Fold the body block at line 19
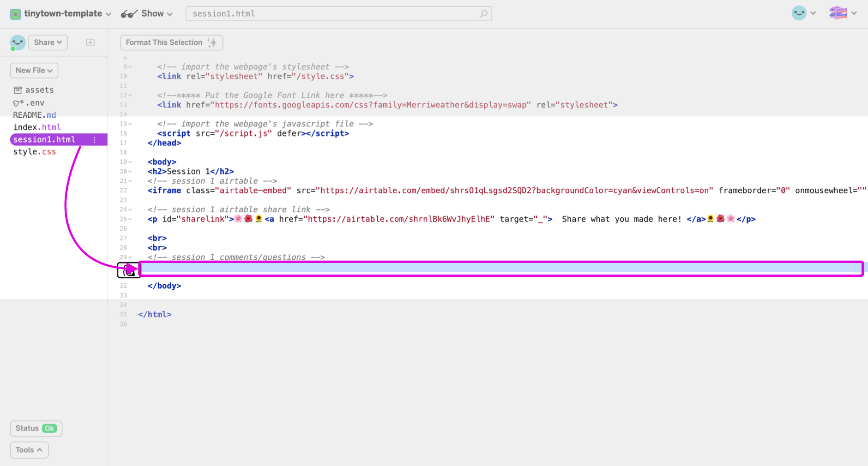Image resolution: width=868 pixels, height=466 pixels. pyautogui.click(x=130, y=162)
